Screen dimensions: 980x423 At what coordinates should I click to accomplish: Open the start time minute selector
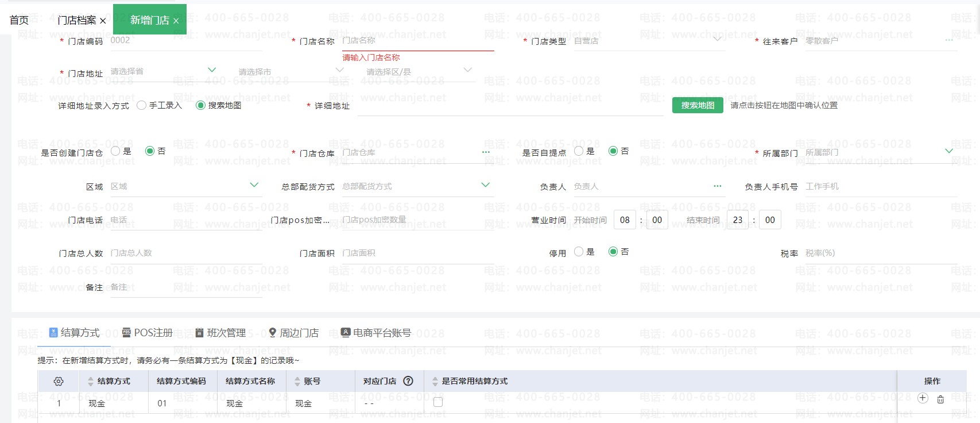[x=657, y=220]
